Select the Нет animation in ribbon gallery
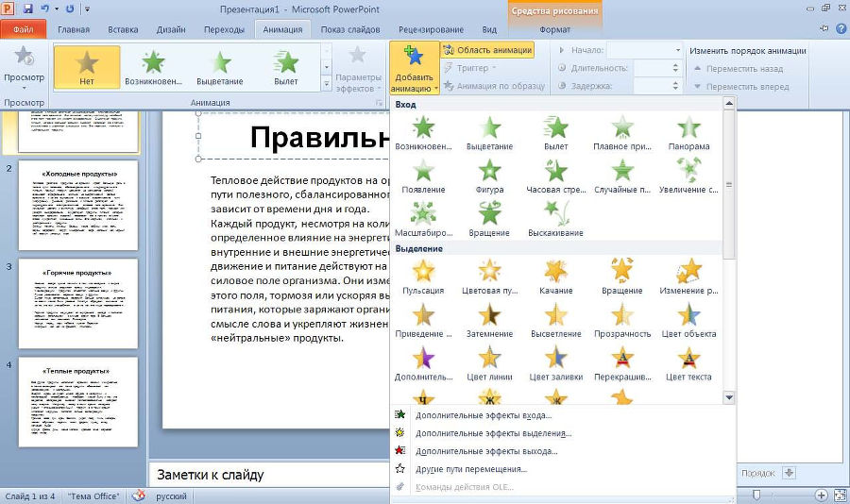 87,67
